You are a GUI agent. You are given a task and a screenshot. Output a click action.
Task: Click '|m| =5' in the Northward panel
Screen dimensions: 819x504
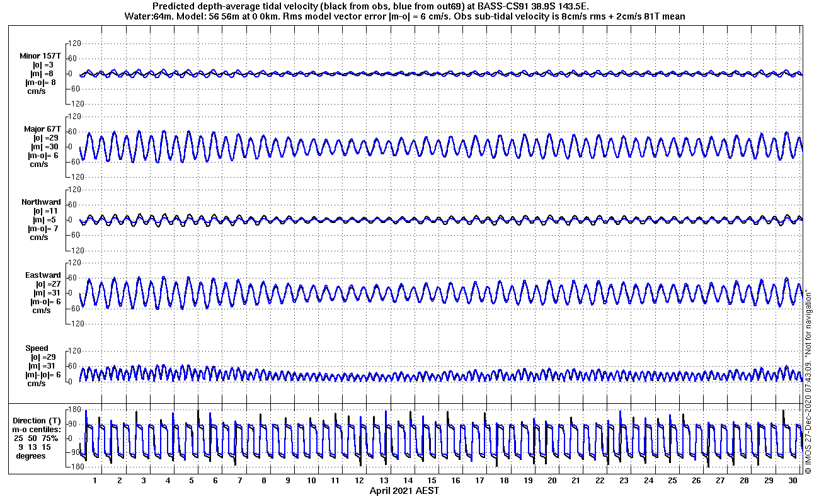point(43,220)
